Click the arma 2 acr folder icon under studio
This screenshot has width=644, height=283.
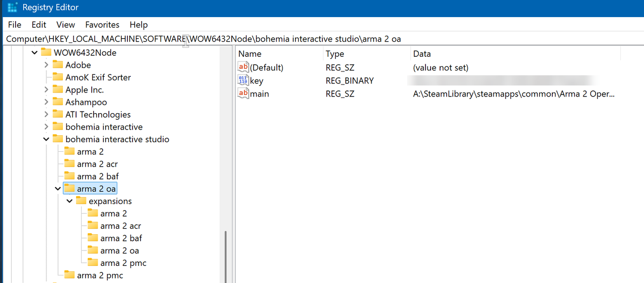coord(69,164)
